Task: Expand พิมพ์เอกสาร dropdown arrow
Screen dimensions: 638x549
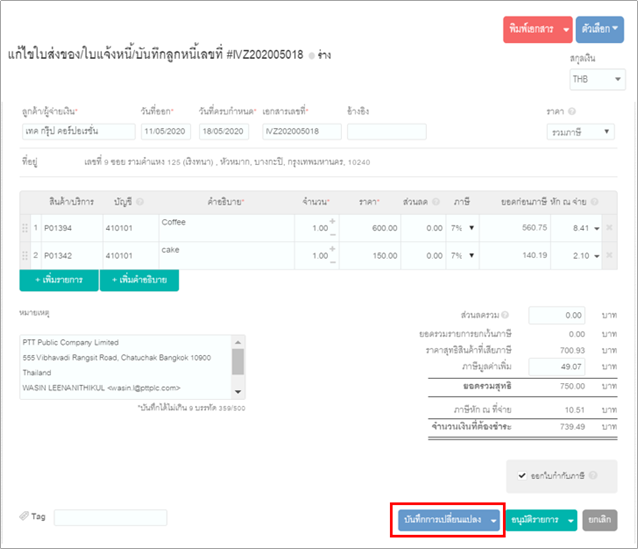Action: 566,29
